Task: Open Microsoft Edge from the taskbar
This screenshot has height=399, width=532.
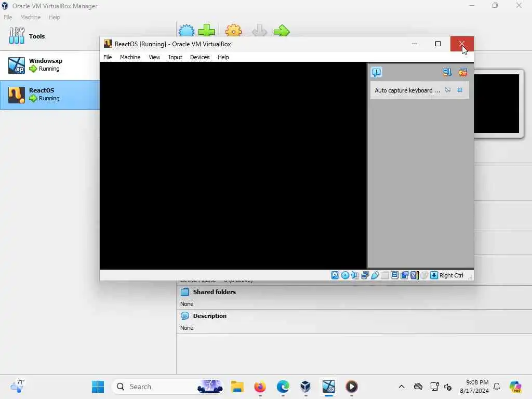Action: (x=283, y=387)
